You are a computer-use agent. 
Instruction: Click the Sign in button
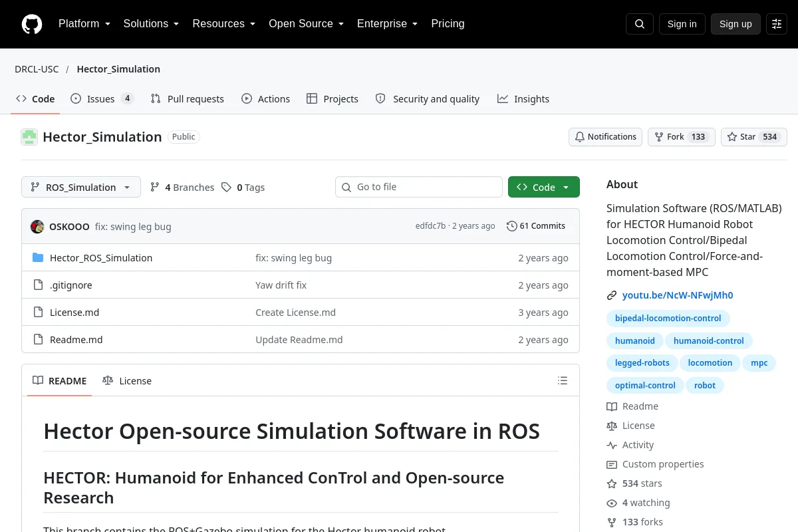(682, 24)
